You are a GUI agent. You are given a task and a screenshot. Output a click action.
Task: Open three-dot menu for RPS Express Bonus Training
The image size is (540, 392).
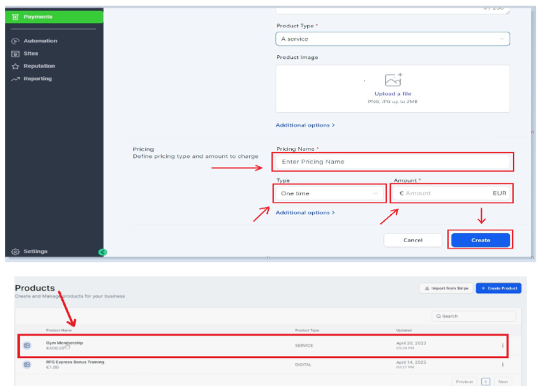pyautogui.click(x=502, y=365)
